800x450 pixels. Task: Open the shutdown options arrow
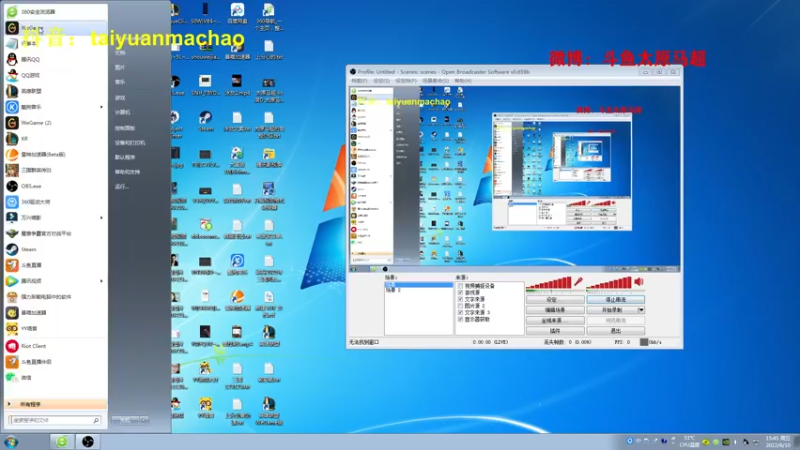click(144, 420)
